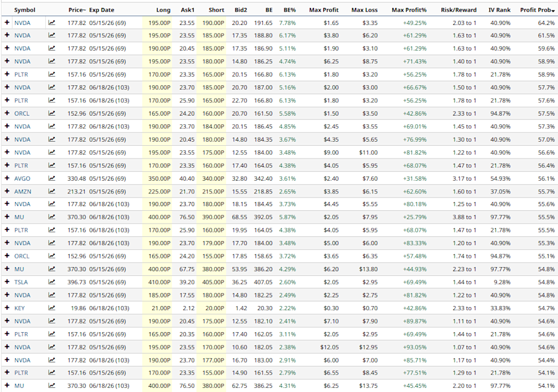
Task: Sort by the IV Rank column header
Action: 499,10
